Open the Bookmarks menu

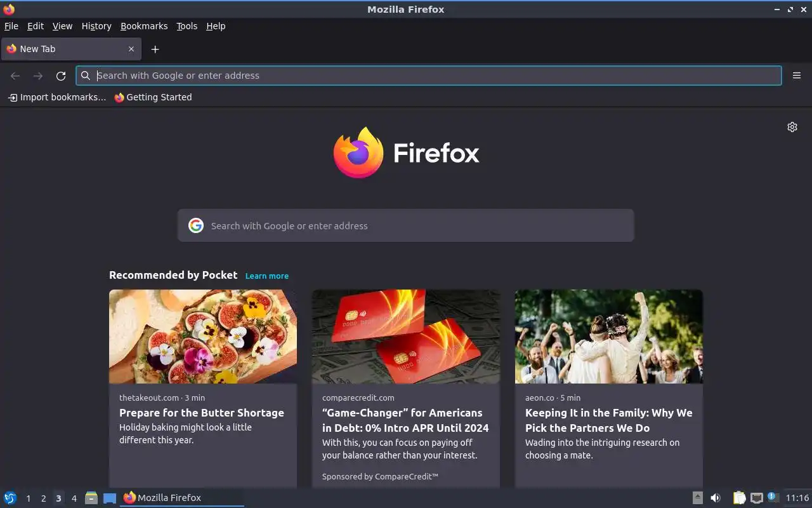point(144,26)
